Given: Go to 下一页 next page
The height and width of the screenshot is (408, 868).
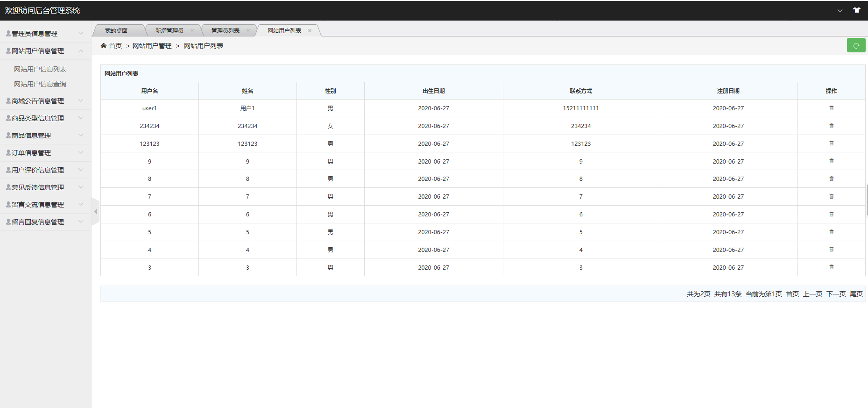Looking at the screenshot, I should point(836,294).
